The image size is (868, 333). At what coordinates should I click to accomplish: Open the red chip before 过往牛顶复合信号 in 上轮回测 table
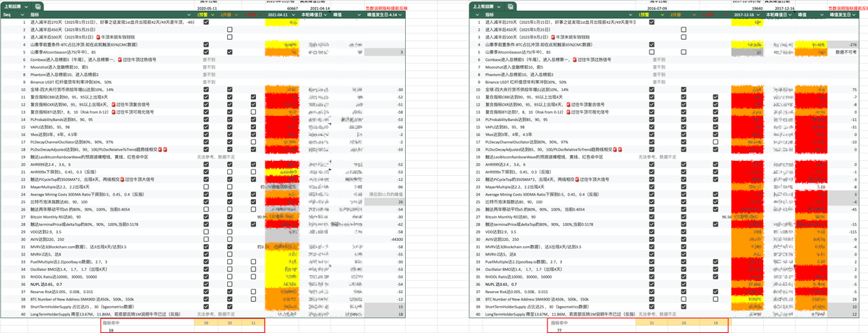(x=113, y=104)
